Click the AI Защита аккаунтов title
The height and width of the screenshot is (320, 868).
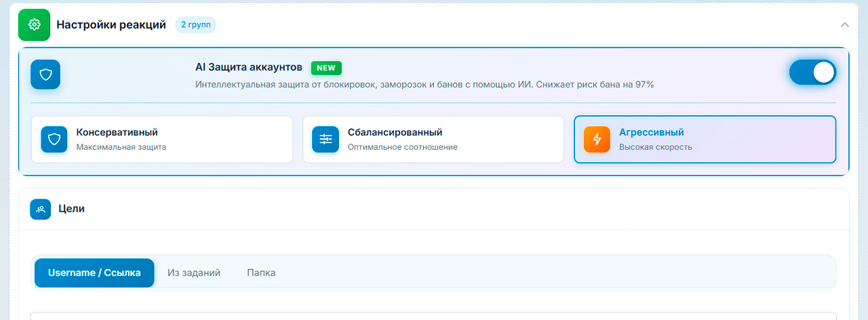click(x=249, y=68)
